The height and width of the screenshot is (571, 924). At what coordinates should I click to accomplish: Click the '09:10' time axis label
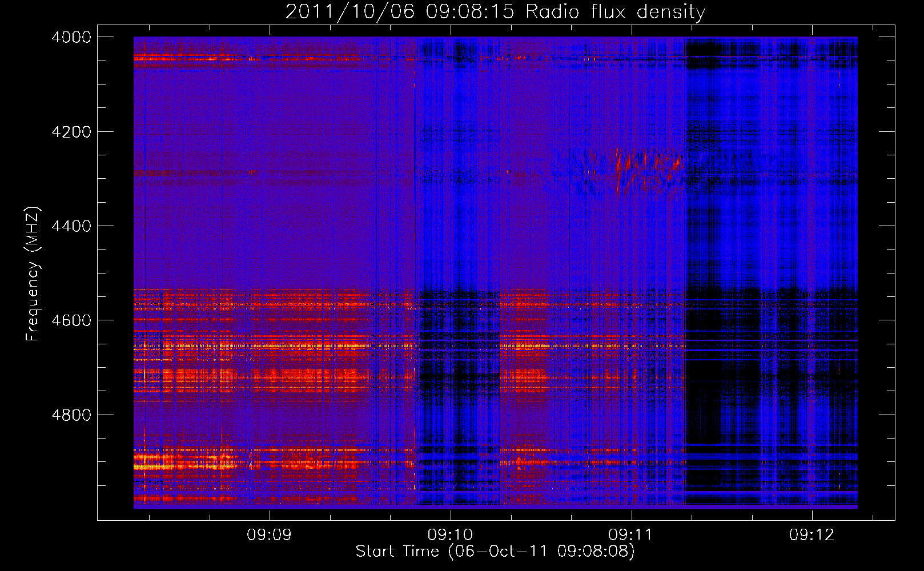click(450, 535)
